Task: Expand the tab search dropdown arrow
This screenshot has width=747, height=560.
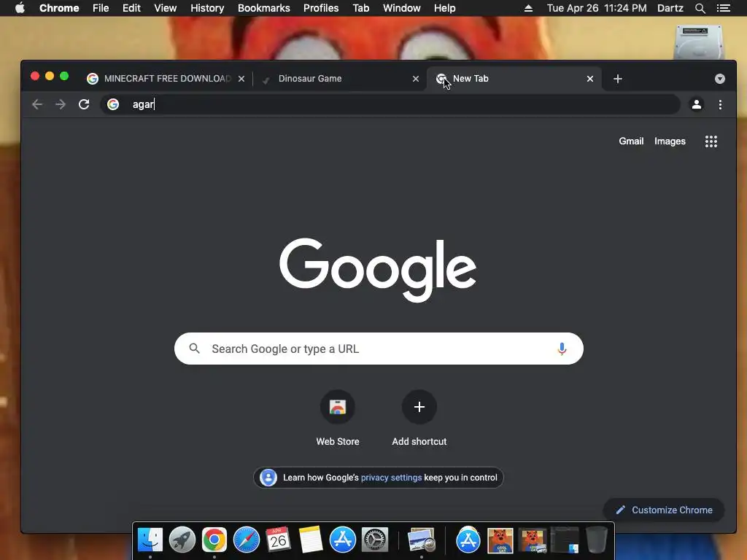Action: (720, 79)
